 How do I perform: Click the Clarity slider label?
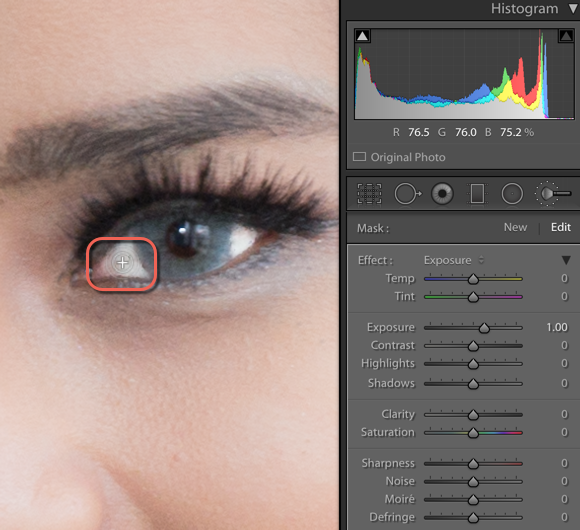[x=398, y=415]
